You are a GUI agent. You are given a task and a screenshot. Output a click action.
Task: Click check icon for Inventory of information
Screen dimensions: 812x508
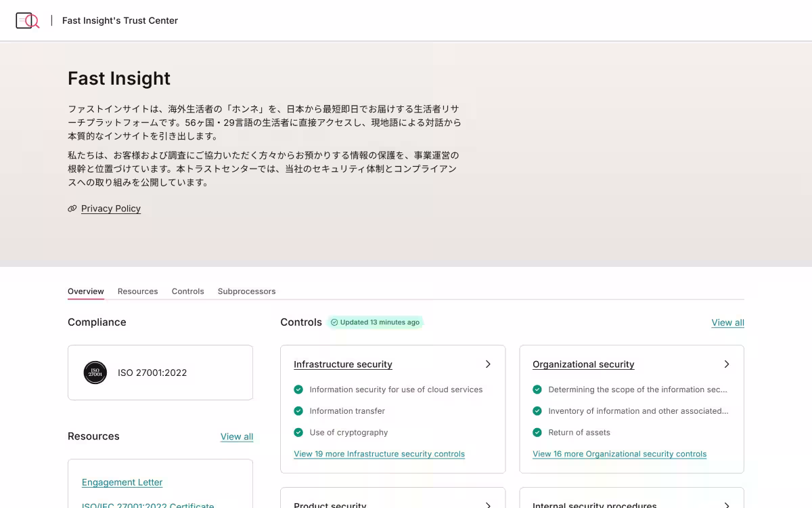pyautogui.click(x=537, y=410)
